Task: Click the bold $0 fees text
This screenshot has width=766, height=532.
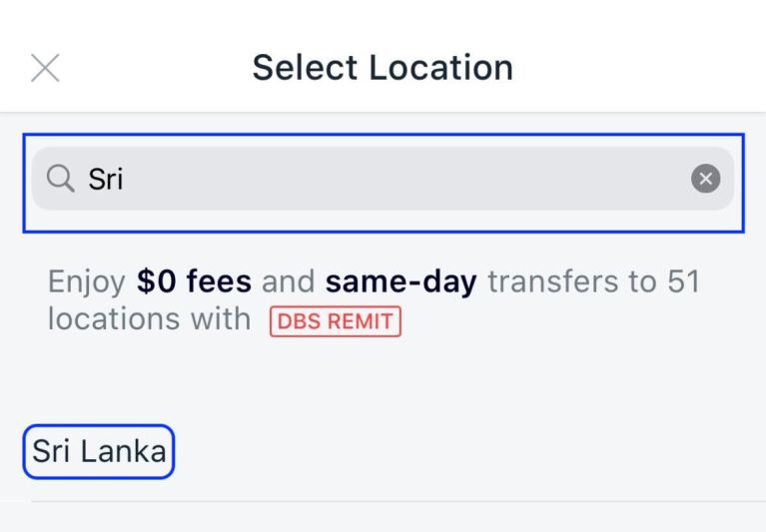Action: 194,281
